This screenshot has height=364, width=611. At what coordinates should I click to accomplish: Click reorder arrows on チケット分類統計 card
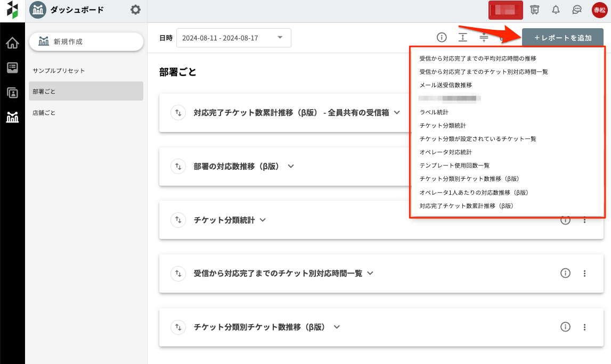[177, 220]
